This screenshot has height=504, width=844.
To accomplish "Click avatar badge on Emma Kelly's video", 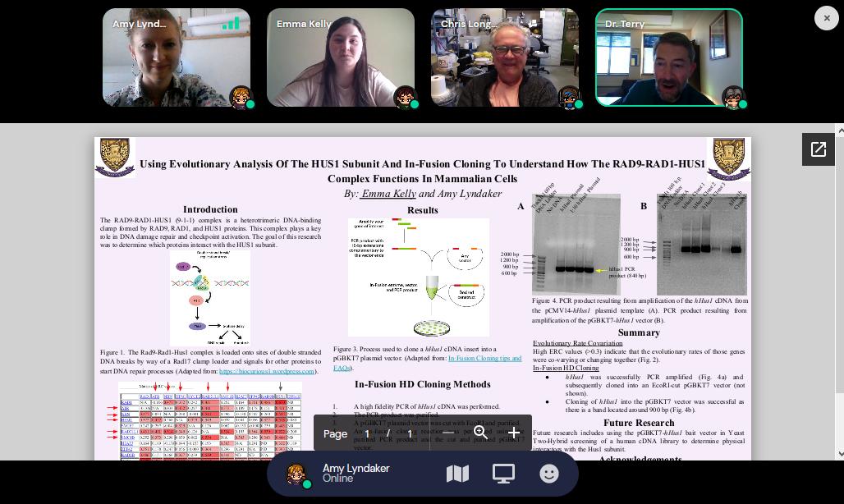I will click(405, 98).
